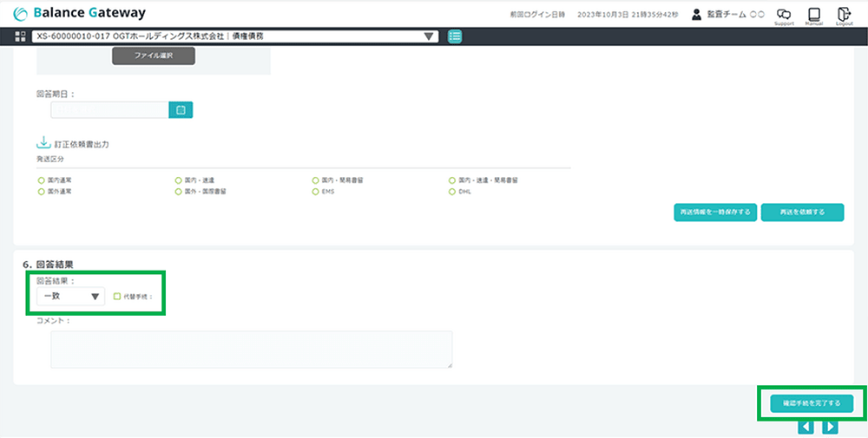
Task: Open the calendar picker for 回答期日
Action: click(181, 110)
